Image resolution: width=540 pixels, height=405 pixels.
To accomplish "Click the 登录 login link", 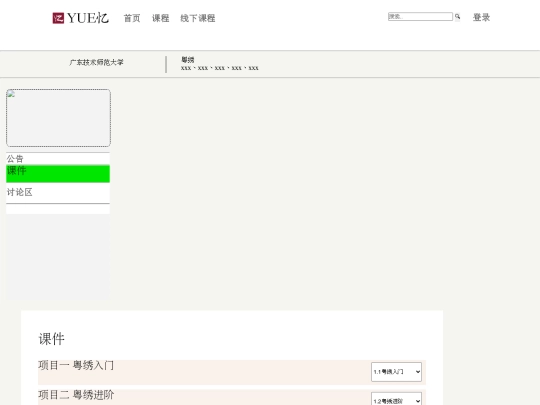I will 481,17.
